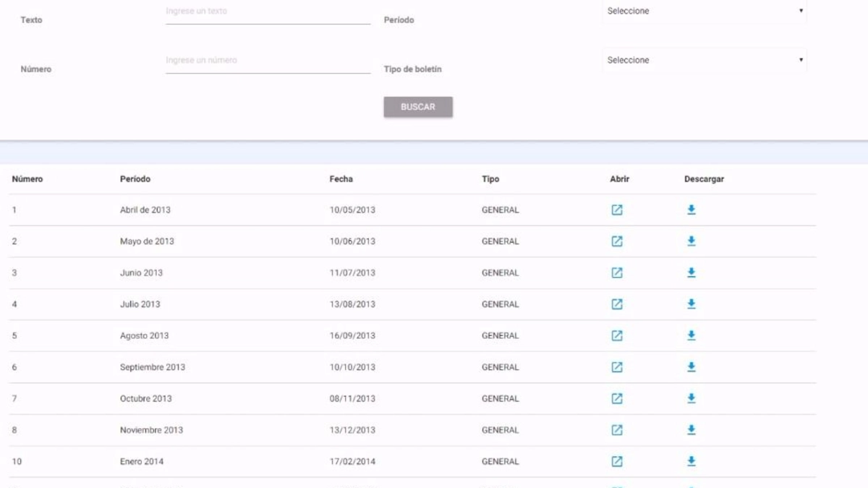Screen dimensions: 868x488
Task: Click the date 16/09/2013
Action: (352, 336)
